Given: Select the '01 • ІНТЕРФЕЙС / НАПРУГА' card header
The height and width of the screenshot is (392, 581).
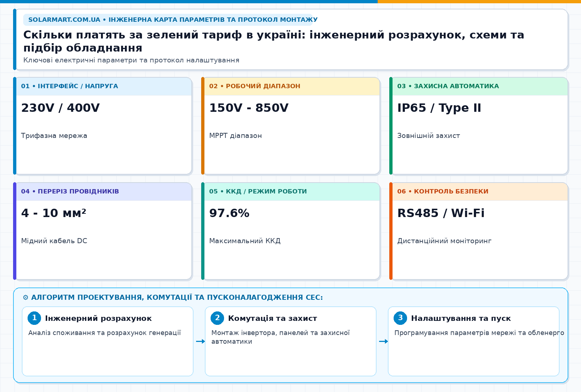Looking at the screenshot, I should pyautogui.click(x=104, y=86).
